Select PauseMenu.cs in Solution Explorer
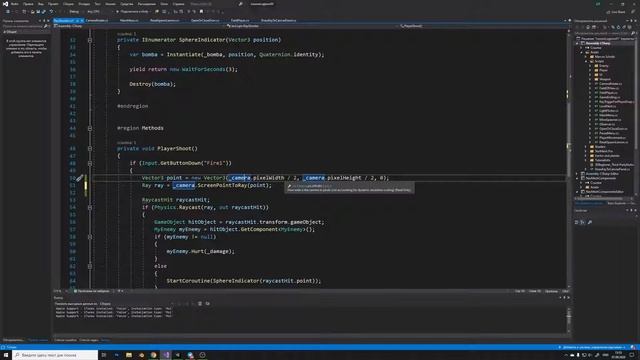This screenshot has height=360, width=640. coord(609,133)
